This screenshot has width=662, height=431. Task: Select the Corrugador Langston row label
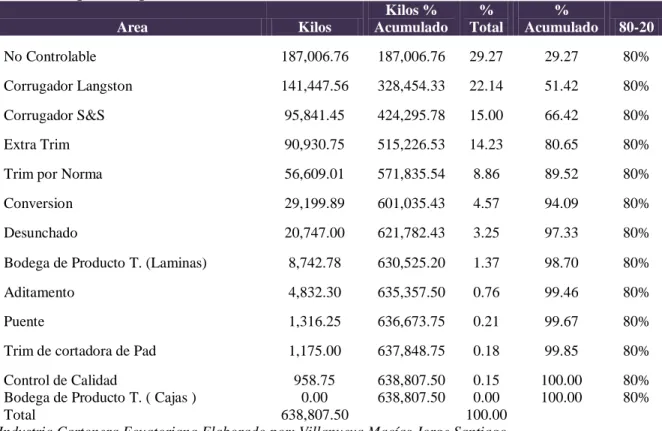tap(68, 86)
